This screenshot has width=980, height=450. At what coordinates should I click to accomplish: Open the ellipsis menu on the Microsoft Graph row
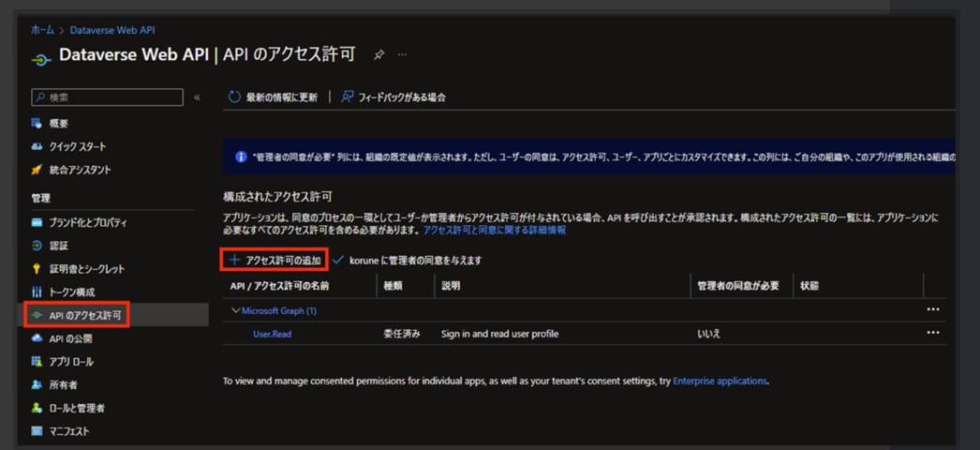[933, 309]
